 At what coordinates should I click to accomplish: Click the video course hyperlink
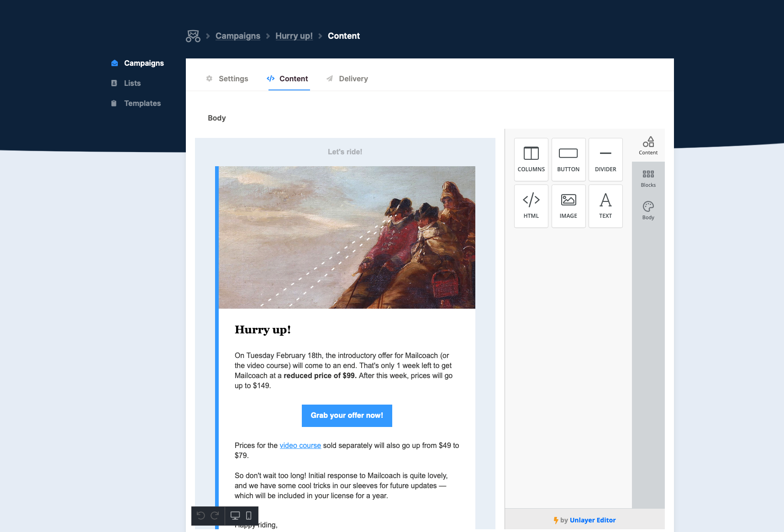(x=300, y=445)
